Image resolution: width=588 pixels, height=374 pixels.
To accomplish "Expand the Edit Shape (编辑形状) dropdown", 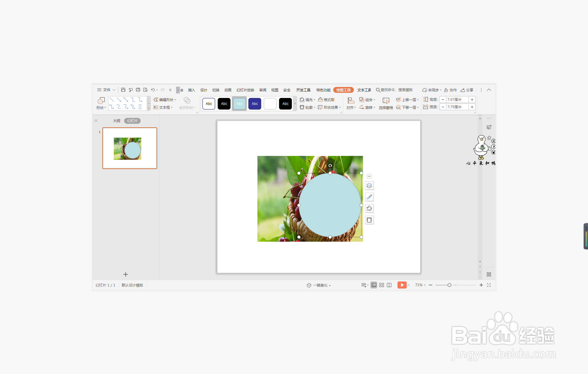I will click(x=175, y=100).
